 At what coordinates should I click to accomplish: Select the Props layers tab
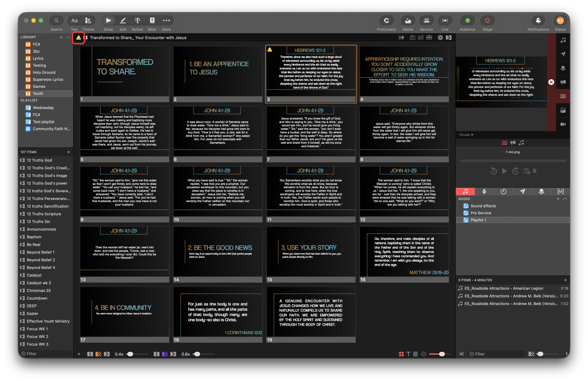tap(541, 191)
